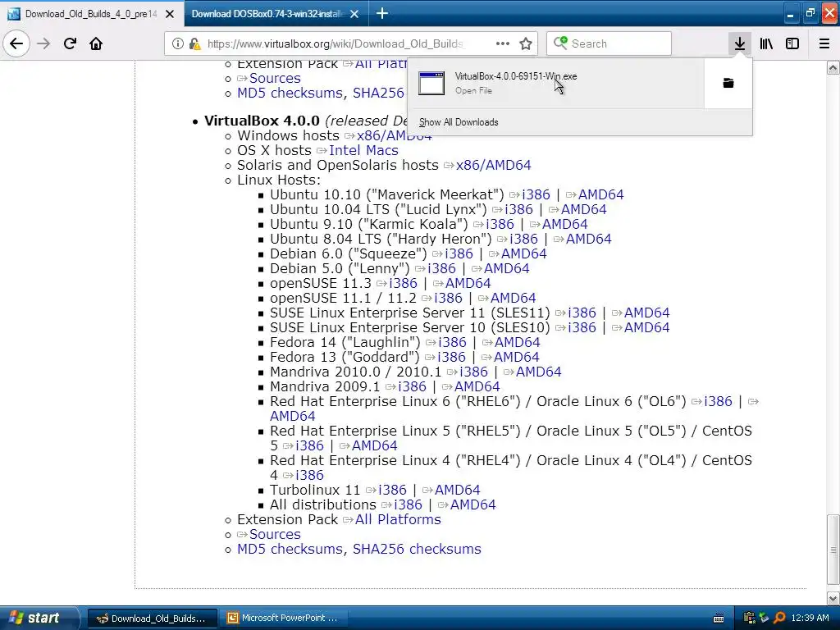Viewport: 840px width, 630px height.
Task: Switch to Microsoft PowerPoint taskbar item
Action: [283, 619]
